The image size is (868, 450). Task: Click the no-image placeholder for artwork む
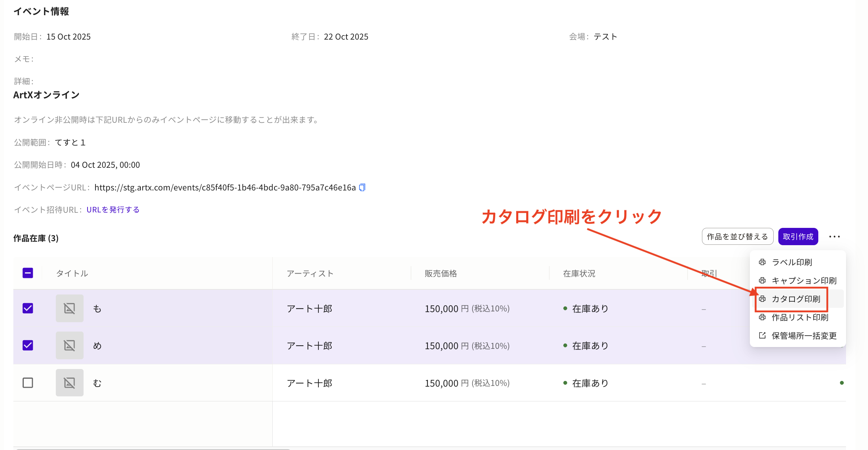[x=70, y=383]
